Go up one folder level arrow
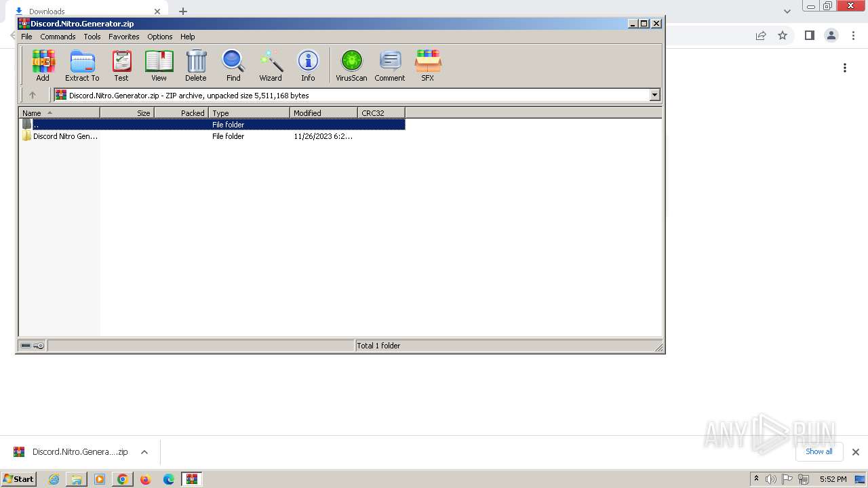This screenshot has width=868, height=488. [x=32, y=95]
